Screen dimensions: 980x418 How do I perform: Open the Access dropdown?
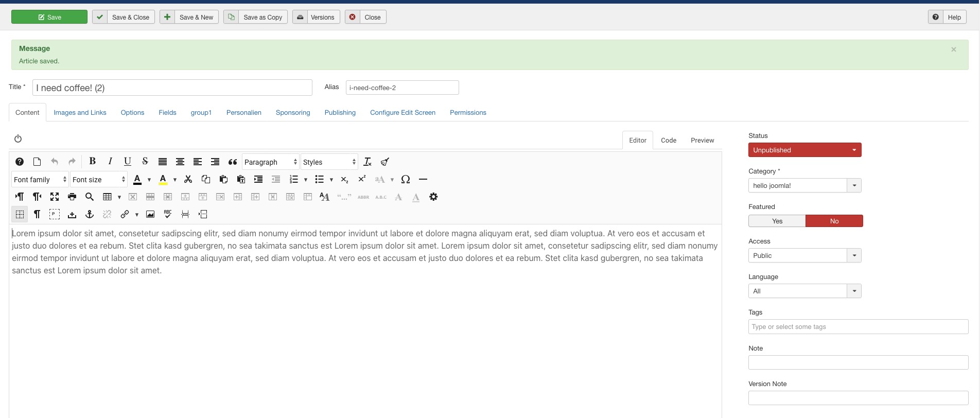click(805, 255)
